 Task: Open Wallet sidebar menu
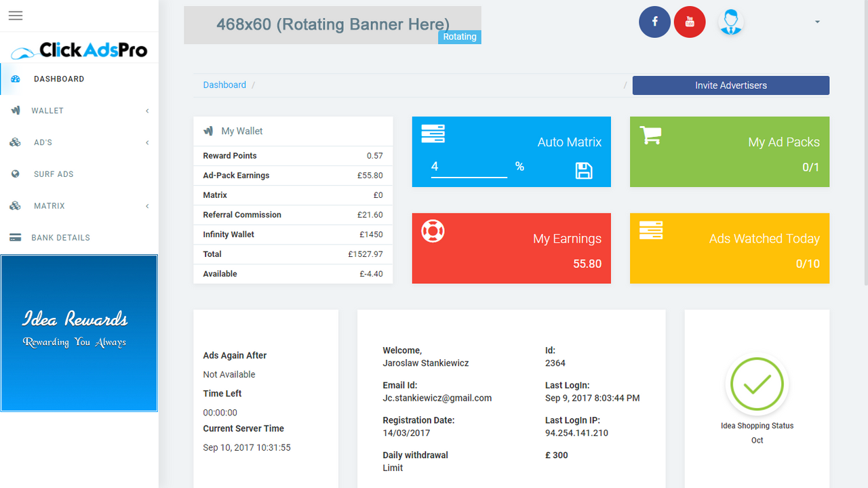pyautogui.click(x=79, y=110)
